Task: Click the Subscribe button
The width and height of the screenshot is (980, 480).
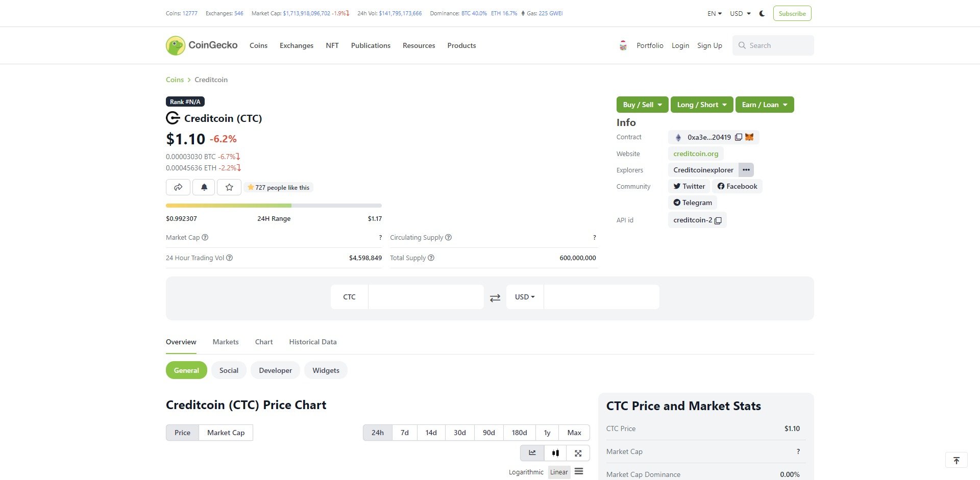Action: (792, 14)
